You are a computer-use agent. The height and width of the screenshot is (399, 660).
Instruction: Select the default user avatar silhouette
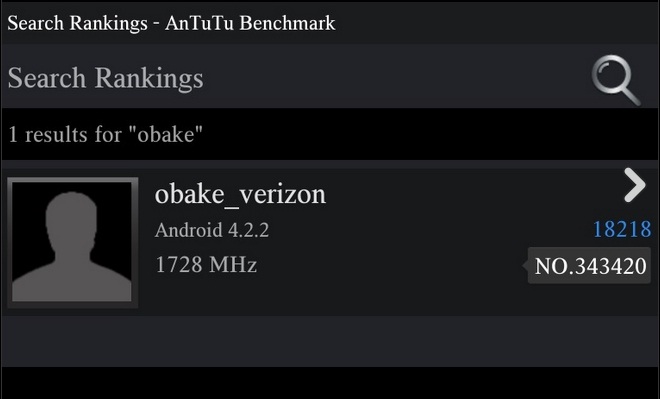(x=72, y=243)
